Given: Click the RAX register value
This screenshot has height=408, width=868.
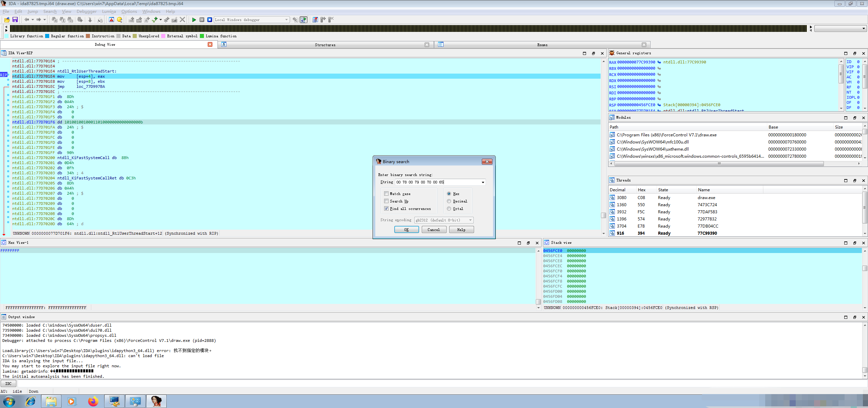Looking at the screenshot, I should [636, 62].
